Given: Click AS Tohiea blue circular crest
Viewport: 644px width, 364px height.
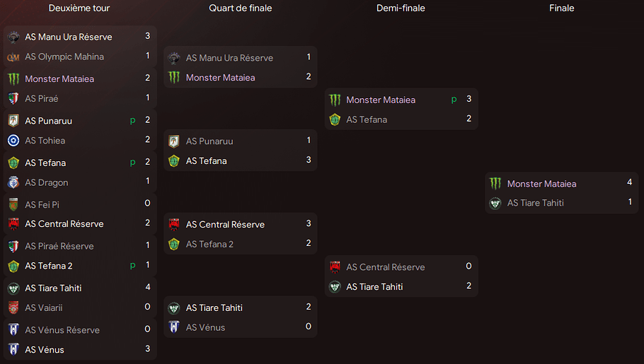Looking at the screenshot, I should [x=13, y=141].
